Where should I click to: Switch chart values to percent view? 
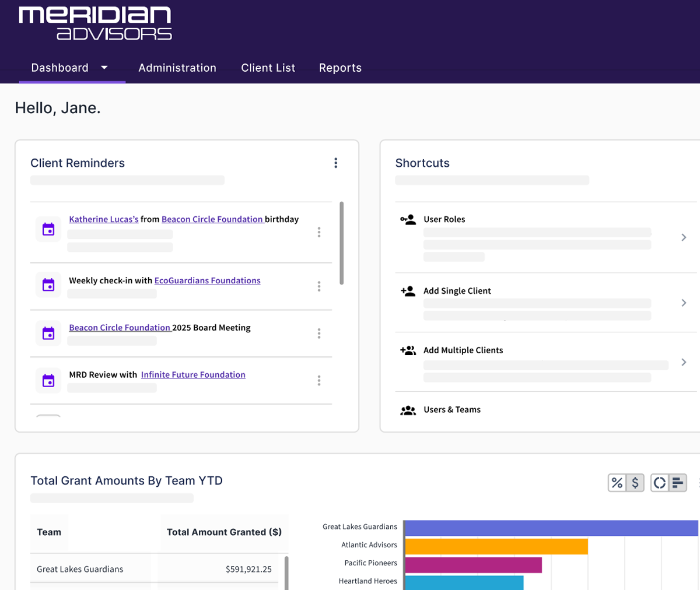pos(617,483)
